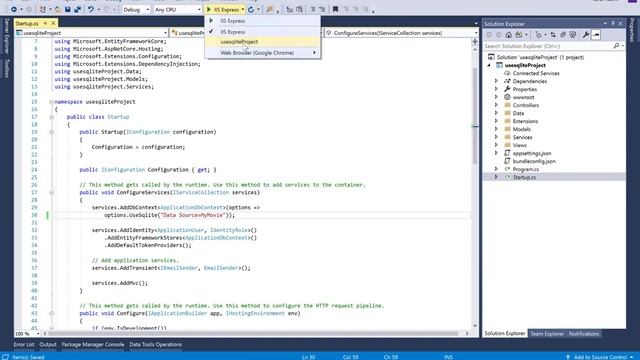Click the Open File folder icon
640x360 pixels.
pyautogui.click(x=58, y=9)
